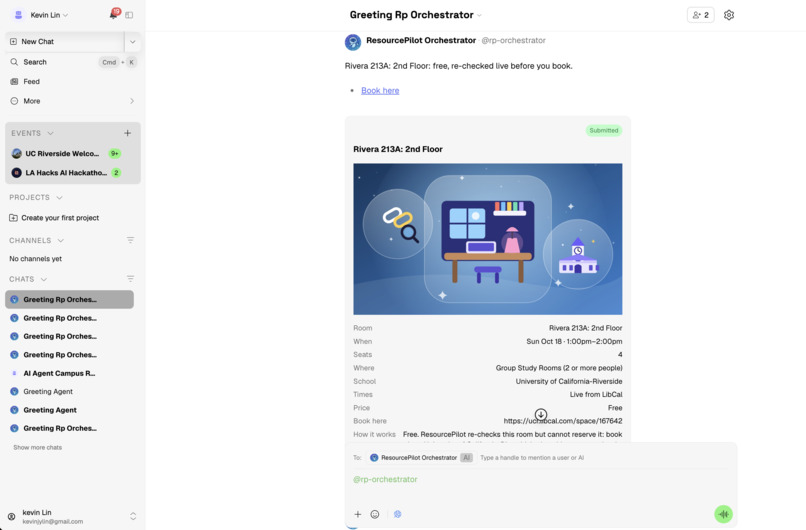This screenshot has width=806, height=530.
Task: Expand the More menu item
Action: pyautogui.click(x=72, y=101)
